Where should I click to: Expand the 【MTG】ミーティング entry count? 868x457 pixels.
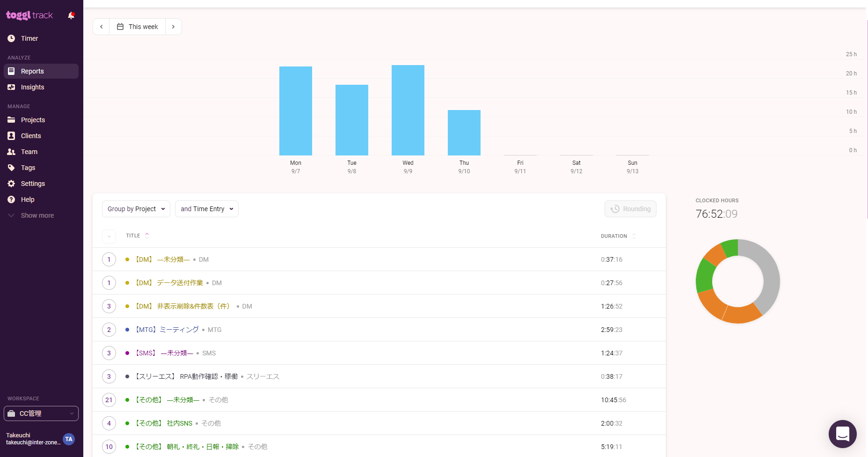tap(109, 330)
